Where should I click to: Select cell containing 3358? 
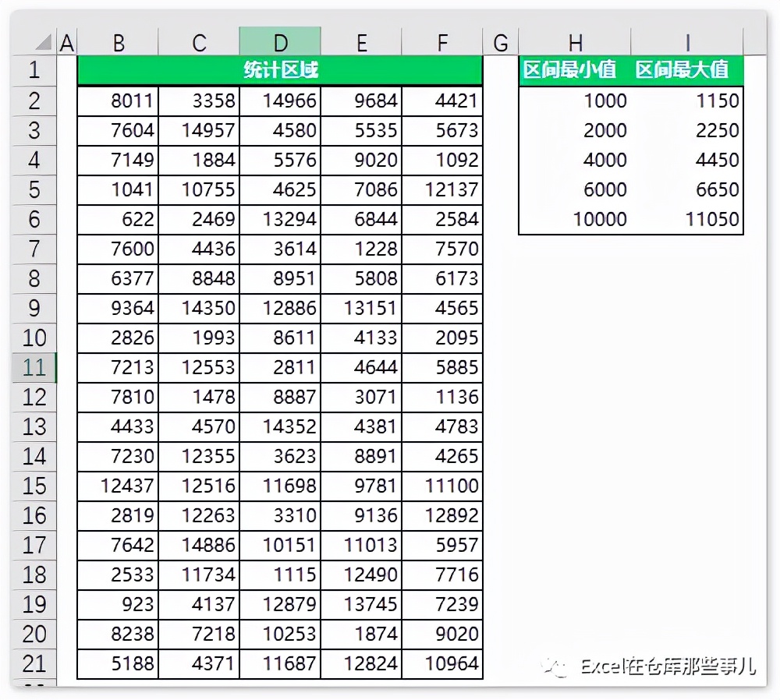pos(199,101)
